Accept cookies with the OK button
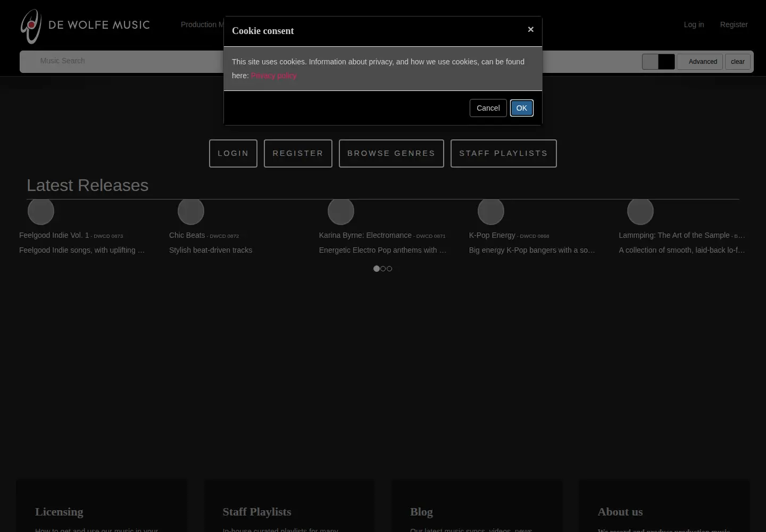766x532 pixels. pyautogui.click(x=521, y=108)
